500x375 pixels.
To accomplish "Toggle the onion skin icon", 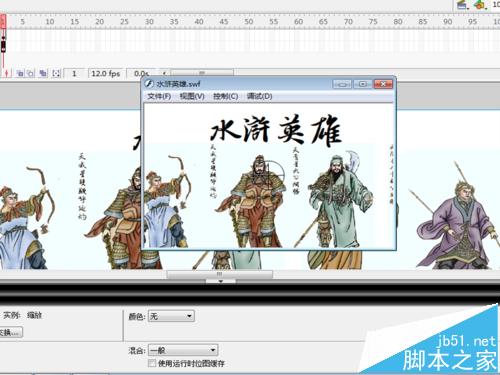I will pyautogui.click(x=20, y=73).
